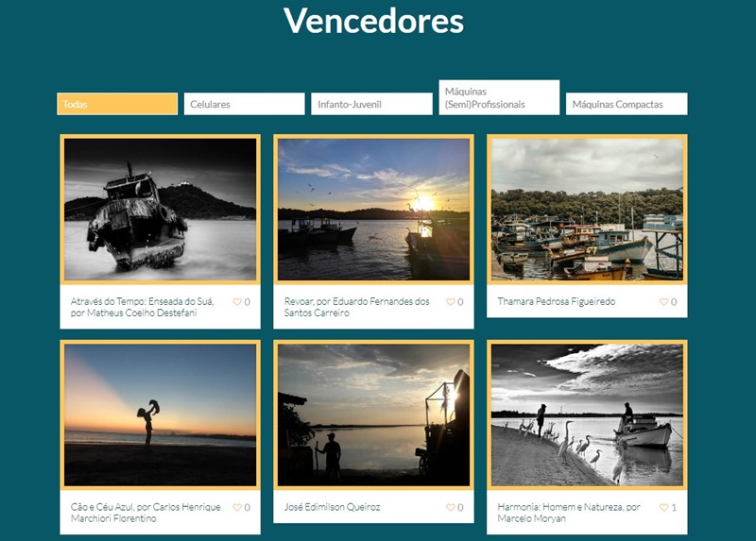
Task: Like the Através do Tempo photo heart icon
Action: (x=237, y=302)
